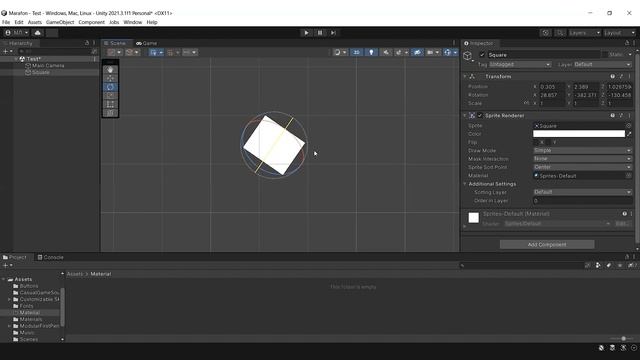Screen dimensions: 640x360
Task: Open the Sprite Sort Point dropdown
Action: coord(582,167)
